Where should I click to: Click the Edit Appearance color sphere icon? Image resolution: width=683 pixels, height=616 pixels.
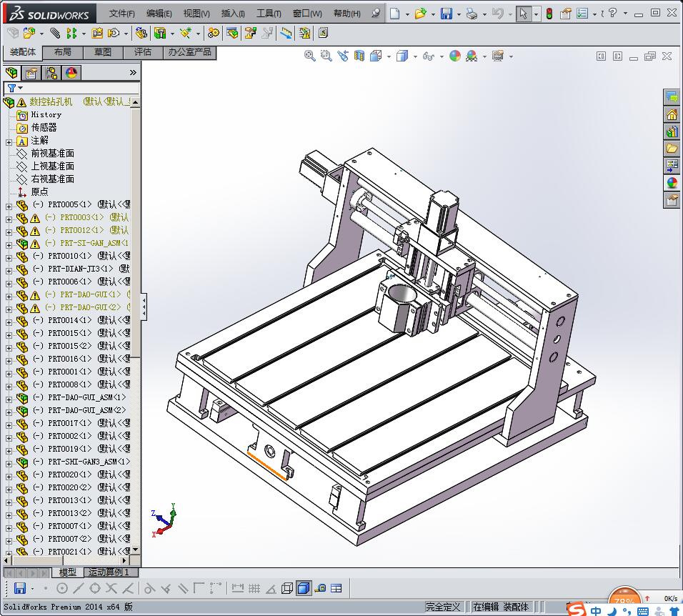point(455,56)
